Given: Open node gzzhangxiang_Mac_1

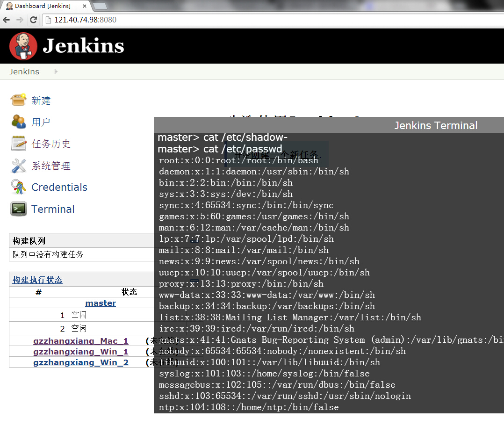Looking at the screenshot, I should (x=81, y=341).
